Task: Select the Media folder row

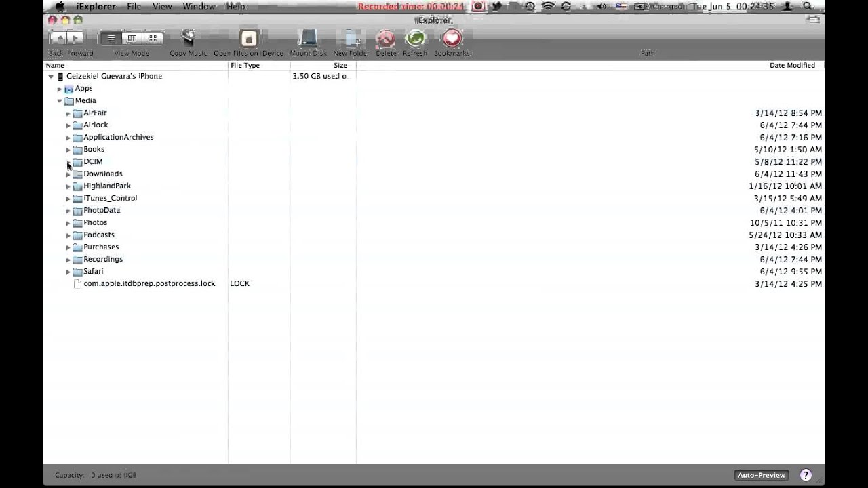Action: [434, 100]
